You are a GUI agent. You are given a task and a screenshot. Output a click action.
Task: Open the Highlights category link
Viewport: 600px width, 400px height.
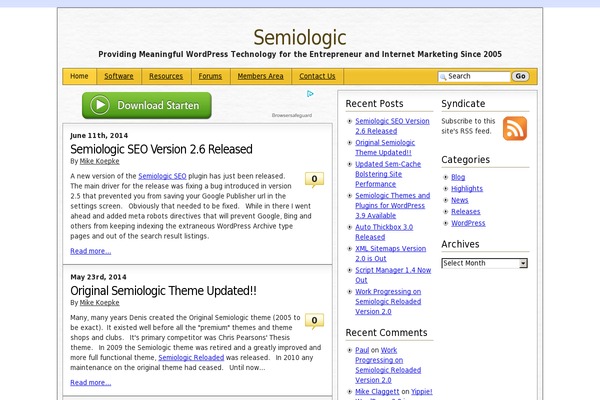click(466, 188)
